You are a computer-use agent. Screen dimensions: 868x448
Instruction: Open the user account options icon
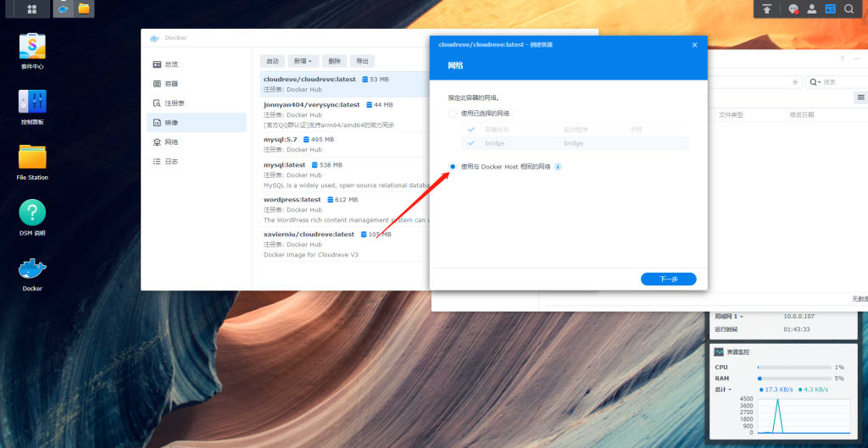tap(811, 8)
